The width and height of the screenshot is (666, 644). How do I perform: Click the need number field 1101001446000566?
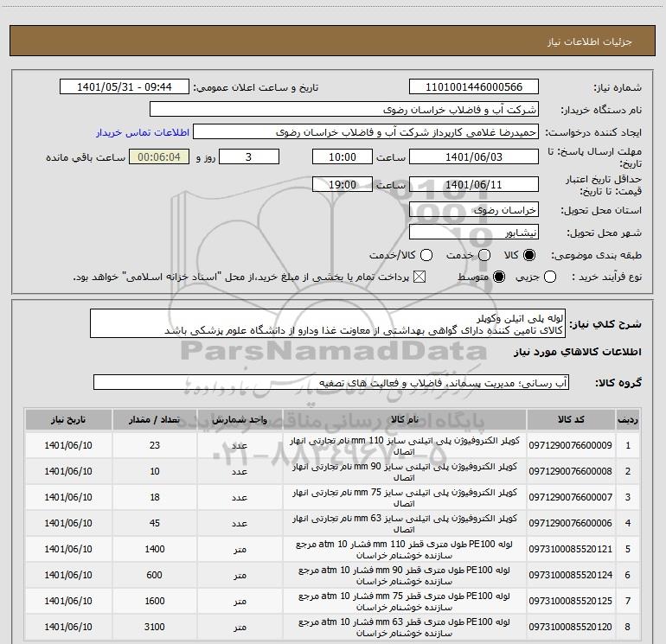point(474,86)
